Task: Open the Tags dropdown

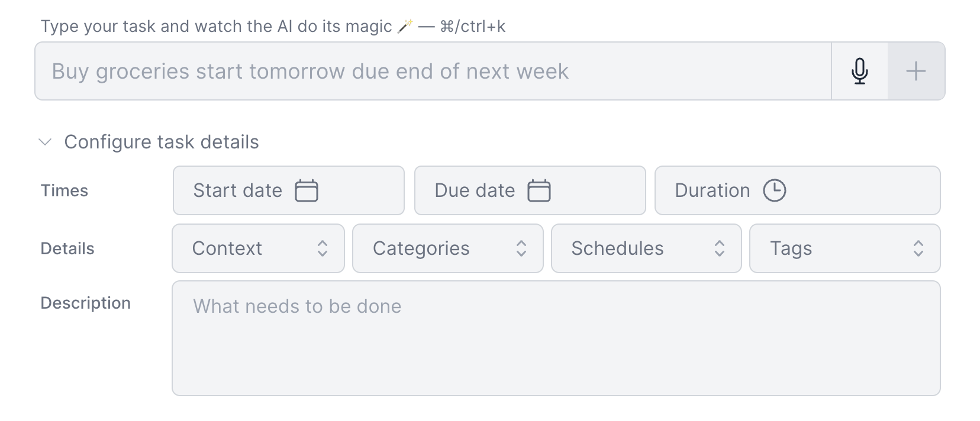Action: coord(844,248)
